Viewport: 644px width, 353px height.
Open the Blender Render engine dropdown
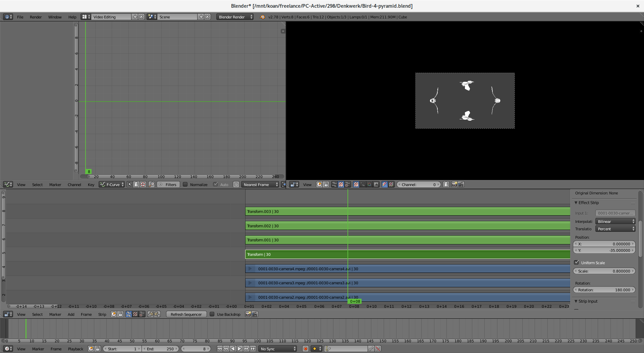coord(235,17)
